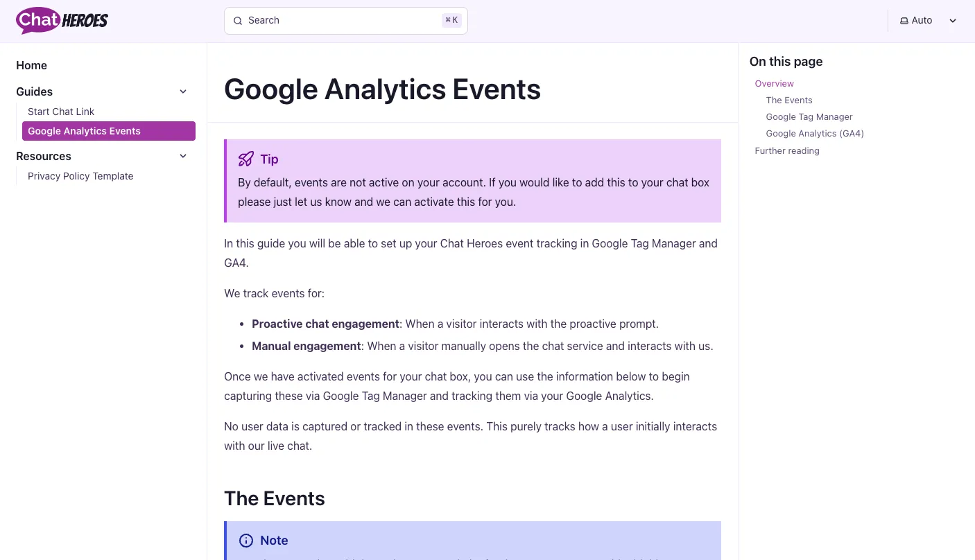The image size is (975, 560).
Task: Open the Start Chat Link guide
Action: [x=61, y=112]
